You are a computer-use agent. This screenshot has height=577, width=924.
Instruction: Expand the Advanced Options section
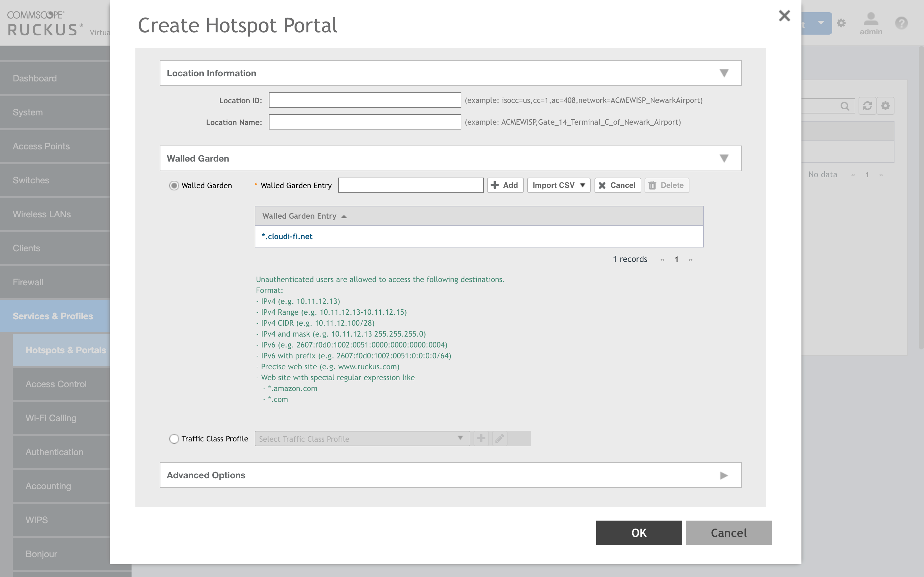click(723, 475)
